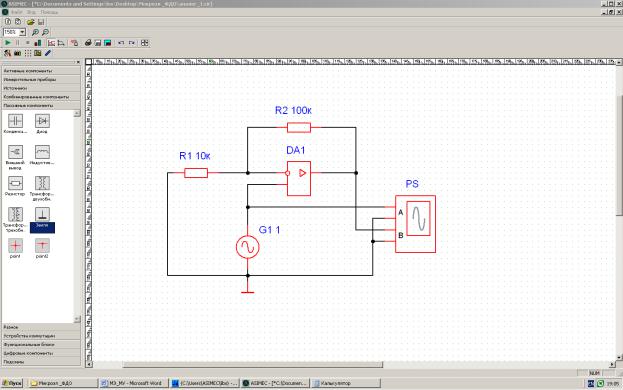
Task: Click the red graph plot icon
Action: click(x=51, y=42)
